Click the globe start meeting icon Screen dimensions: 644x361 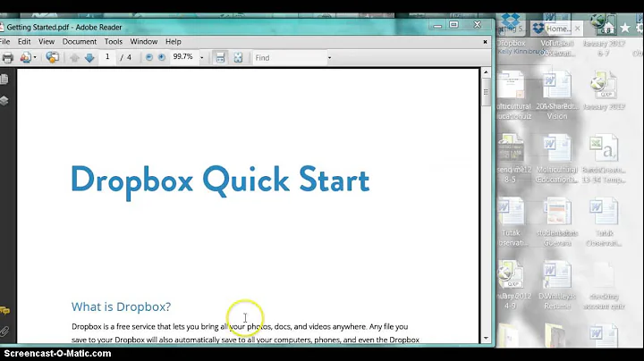pyautogui.click(x=52, y=57)
